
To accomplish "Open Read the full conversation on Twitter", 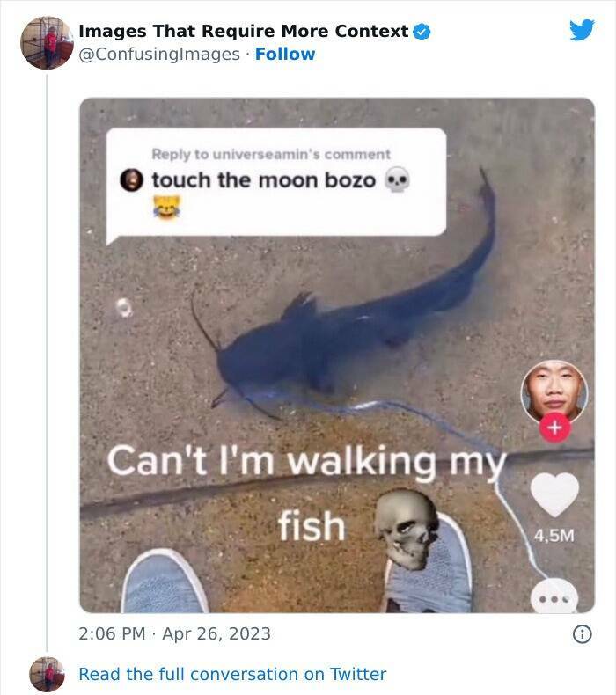I will 232,674.
